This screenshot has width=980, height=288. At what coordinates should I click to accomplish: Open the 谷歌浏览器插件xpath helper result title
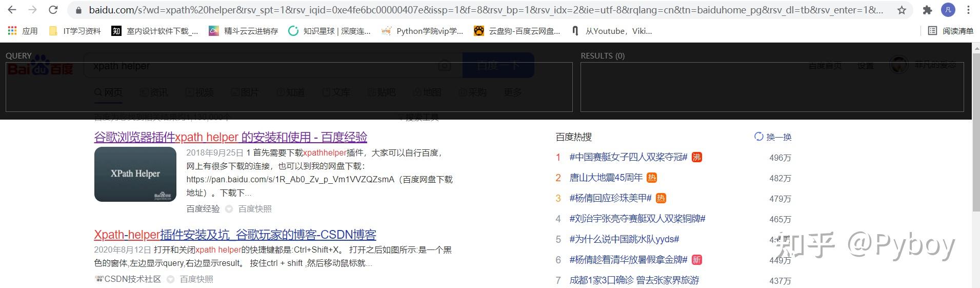coord(231,137)
